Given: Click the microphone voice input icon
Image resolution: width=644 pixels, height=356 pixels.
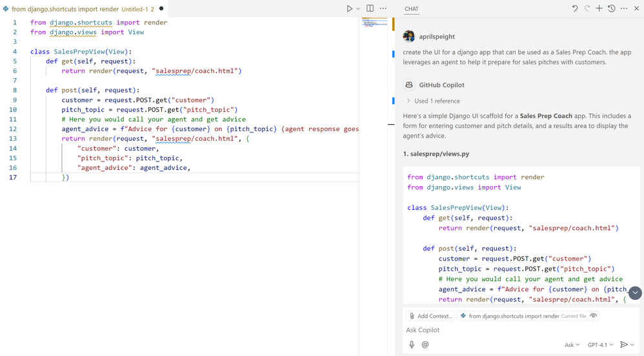Looking at the screenshot, I should [412, 344].
